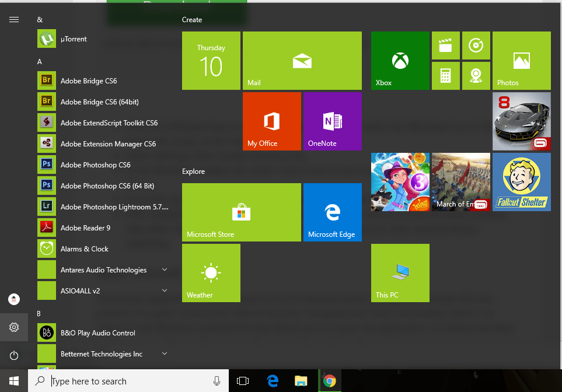Image resolution: width=562 pixels, height=392 pixels.
Task: Click the letter A index header
Action: (40, 62)
